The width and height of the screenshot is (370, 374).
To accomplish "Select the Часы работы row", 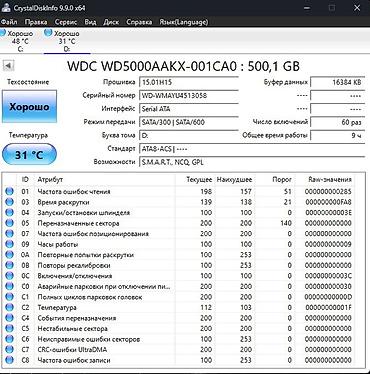I will tap(178, 244).
